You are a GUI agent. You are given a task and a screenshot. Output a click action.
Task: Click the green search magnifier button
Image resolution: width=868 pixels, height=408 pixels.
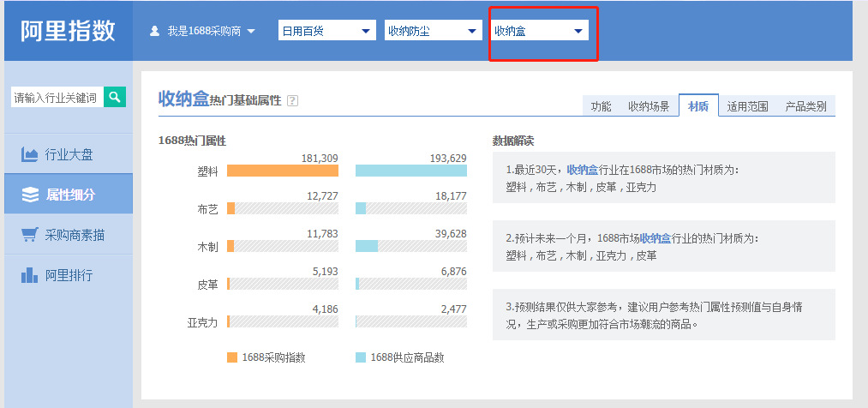click(115, 97)
